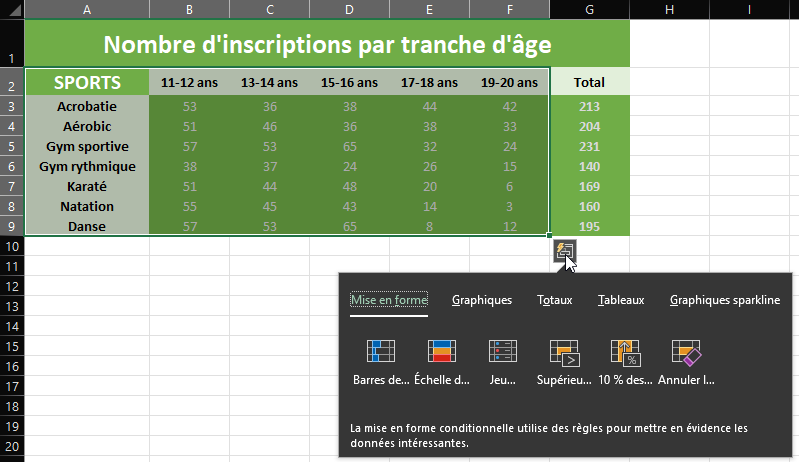799x462 pixels.
Task: Select the Acrobatie total cell 213
Action: coord(589,106)
